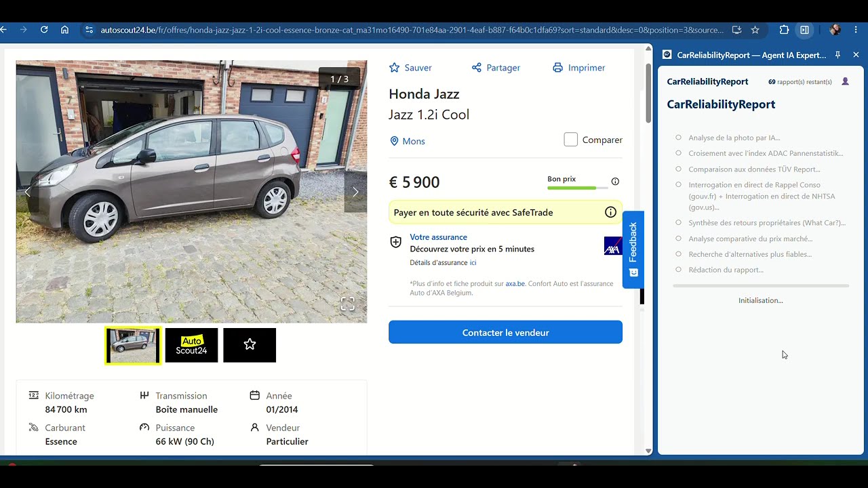Open the browser three-dot menu

[856, 30]
